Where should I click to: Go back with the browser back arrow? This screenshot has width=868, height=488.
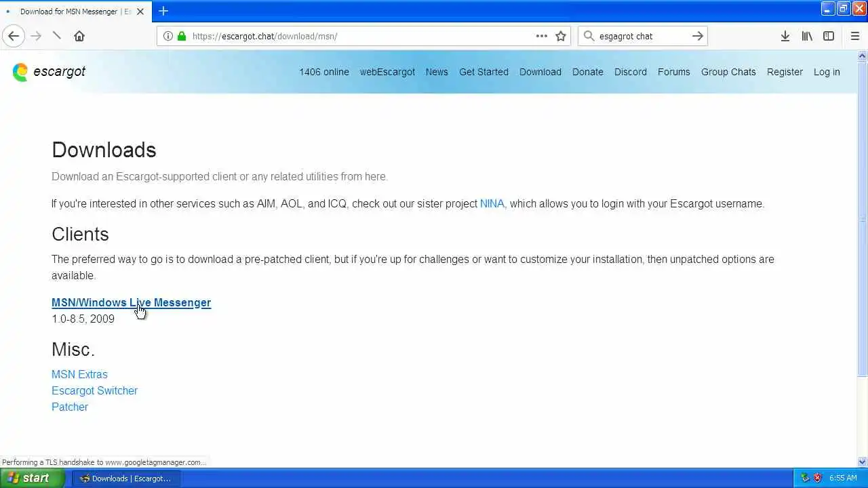(x=14, y=36)
